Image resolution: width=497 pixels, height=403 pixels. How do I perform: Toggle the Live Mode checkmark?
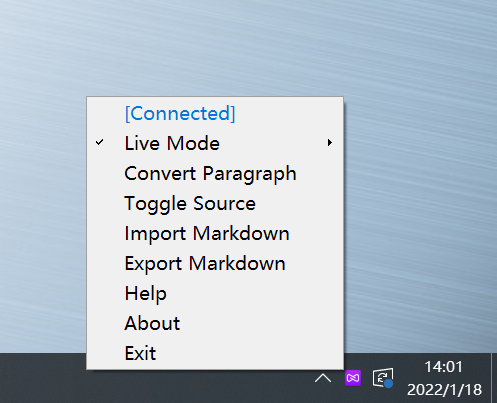click(99, 143)
